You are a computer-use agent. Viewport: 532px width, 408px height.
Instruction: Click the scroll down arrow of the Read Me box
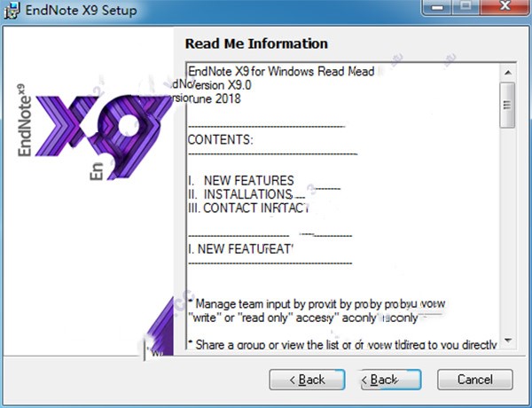tap(507, 341)
